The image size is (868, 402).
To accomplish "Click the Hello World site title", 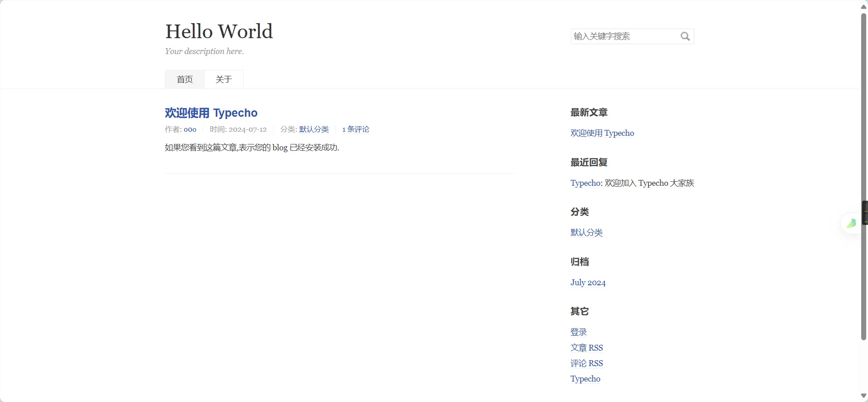I will 219,31.
